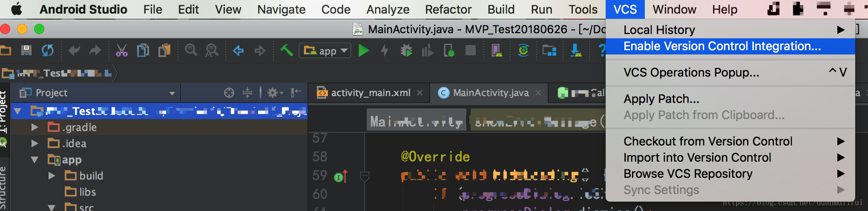Choose VCS Operations Popup entry

click(x=730, y=72)
